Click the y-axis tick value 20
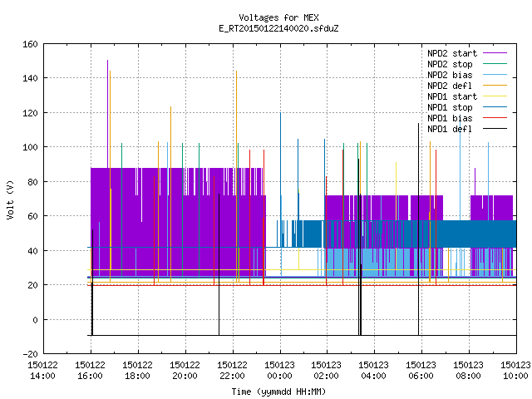Image resolution: width=532 pixels, height=399 pixels. (32, 285)
